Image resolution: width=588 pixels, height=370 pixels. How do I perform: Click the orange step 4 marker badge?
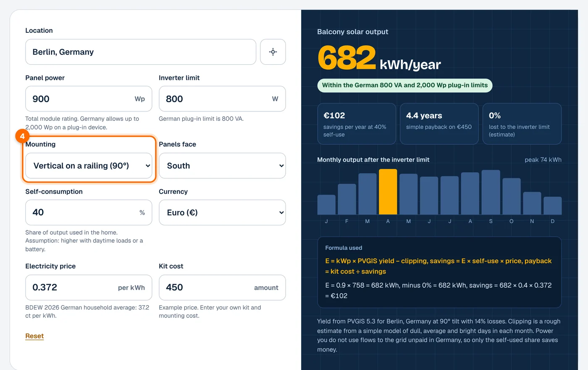[22, 136]
